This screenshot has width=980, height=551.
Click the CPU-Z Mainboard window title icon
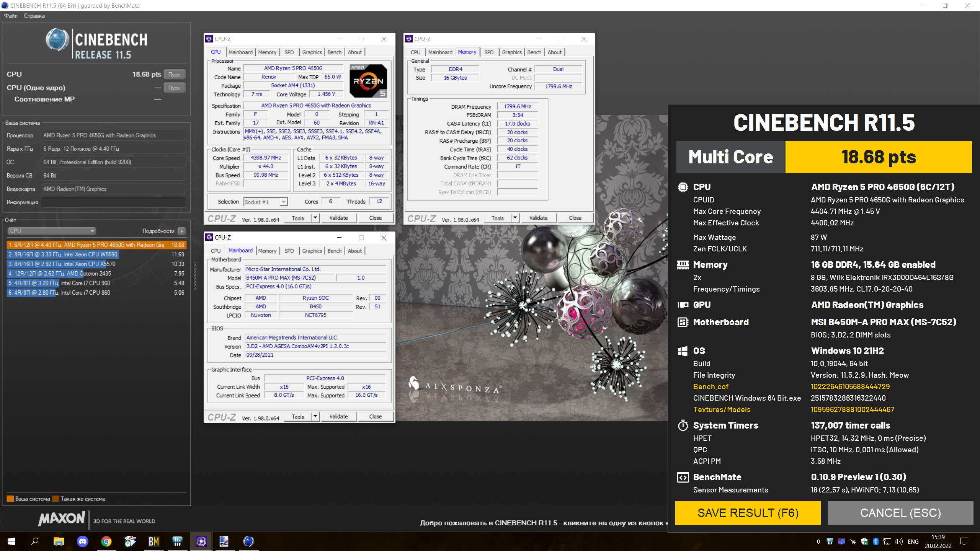point(209,237)
